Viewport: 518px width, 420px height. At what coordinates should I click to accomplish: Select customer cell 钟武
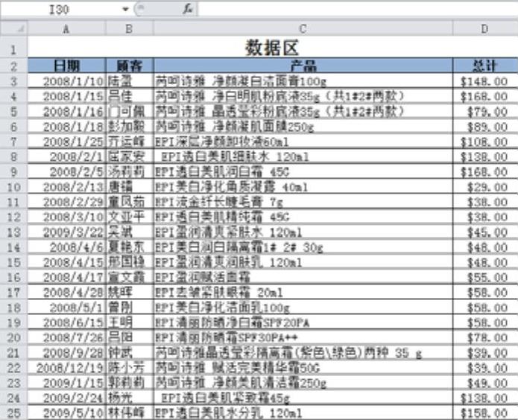coord(130,353)
